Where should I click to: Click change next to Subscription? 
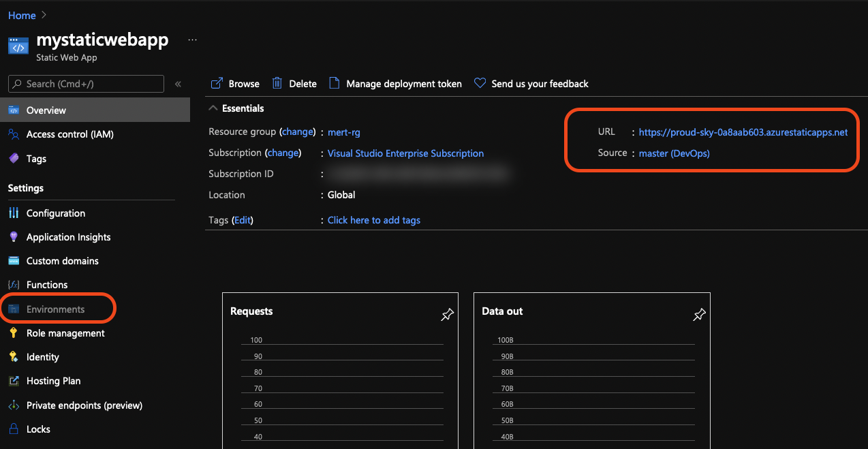click(x=283, y=153)
